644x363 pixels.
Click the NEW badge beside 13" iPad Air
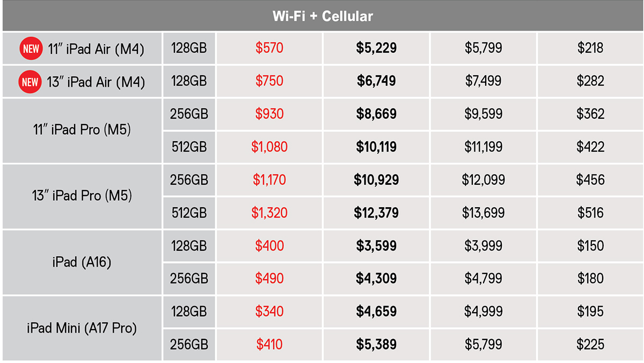[x=30, y=82]
